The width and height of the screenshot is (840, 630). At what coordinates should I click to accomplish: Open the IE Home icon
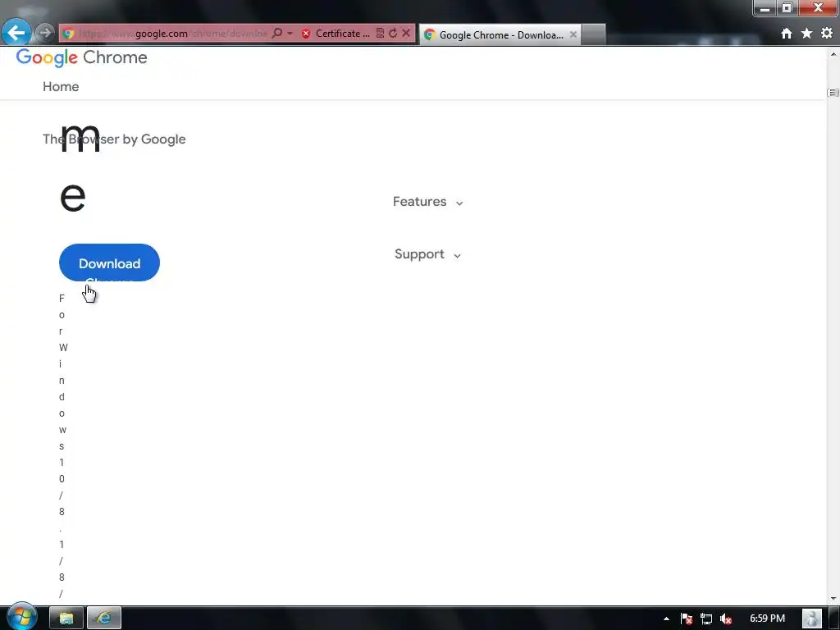pyautogui.click(x=787, y=34)
